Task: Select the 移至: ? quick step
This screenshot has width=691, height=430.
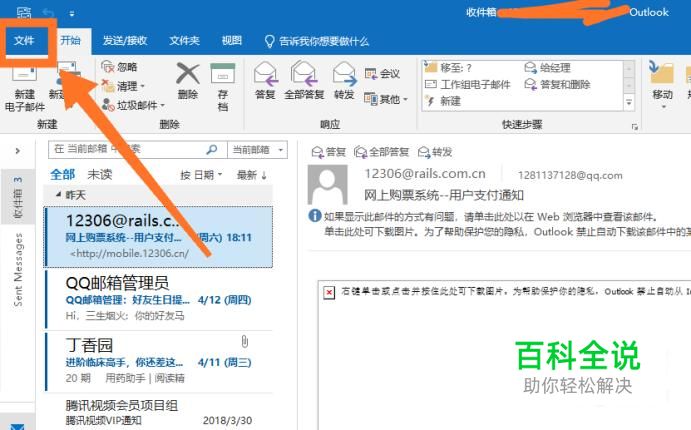Action: [448, 67]
